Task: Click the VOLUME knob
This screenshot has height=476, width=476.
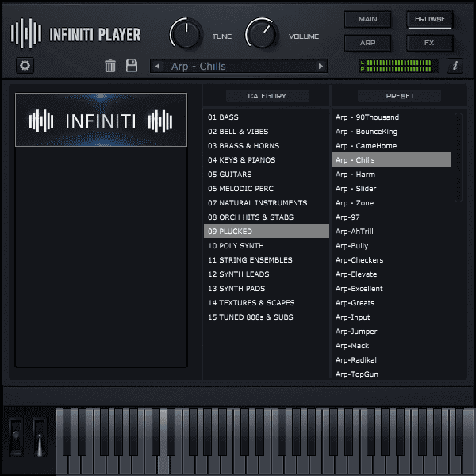Action: coord(261,33)
